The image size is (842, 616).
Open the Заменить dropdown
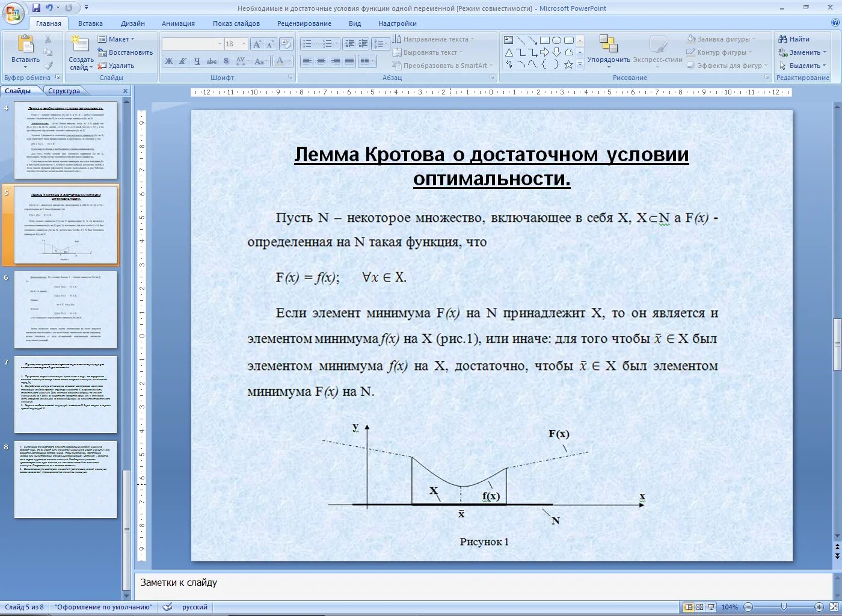coord(802,52)
